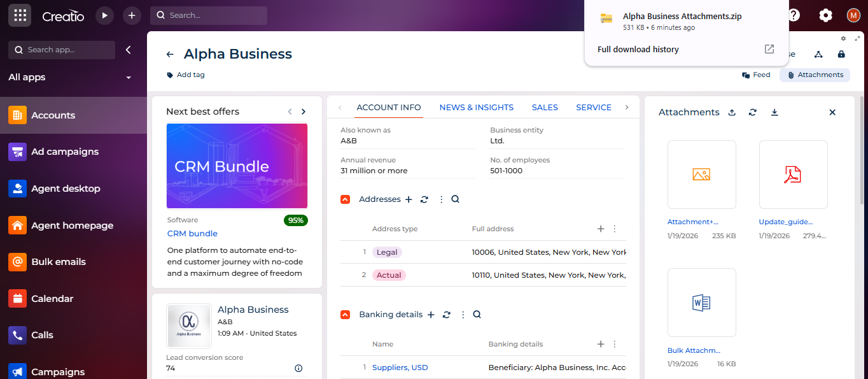Collapse the left sidebar panel

click(128, 50)
